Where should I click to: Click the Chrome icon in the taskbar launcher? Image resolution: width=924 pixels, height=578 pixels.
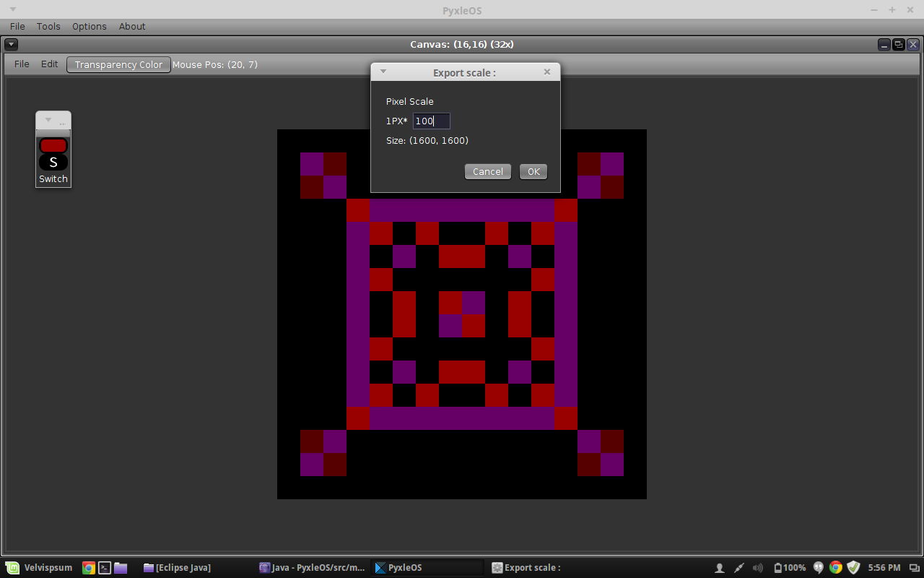(88, 568)
